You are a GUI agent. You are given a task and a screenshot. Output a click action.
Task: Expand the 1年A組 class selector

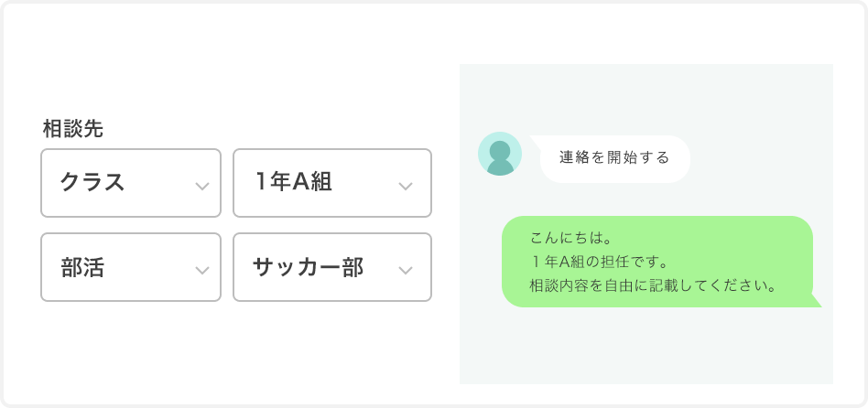coord(332,183)
